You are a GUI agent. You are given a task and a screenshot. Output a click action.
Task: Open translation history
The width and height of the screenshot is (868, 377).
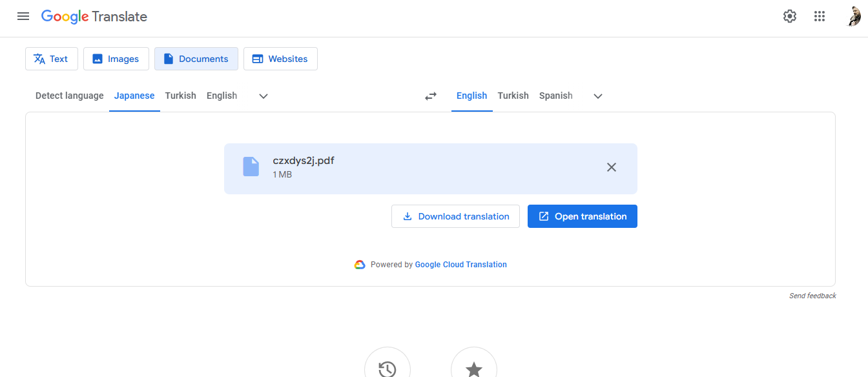[387, 368]
